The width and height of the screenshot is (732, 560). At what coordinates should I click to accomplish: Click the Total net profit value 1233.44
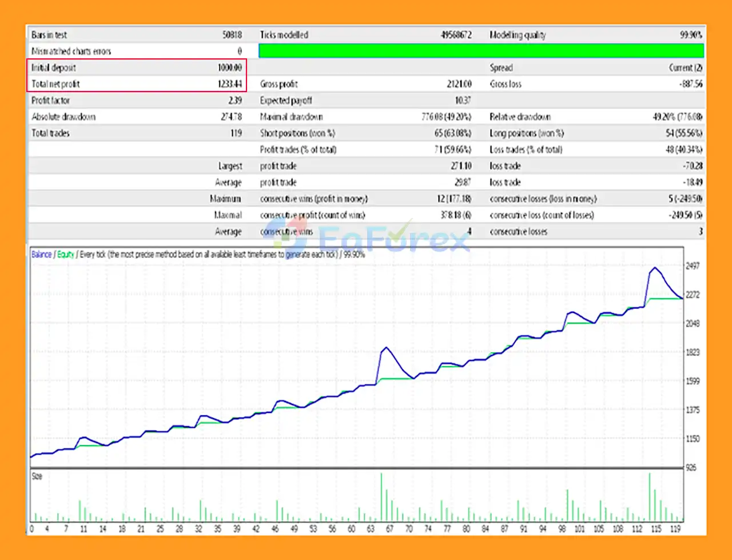230,84
